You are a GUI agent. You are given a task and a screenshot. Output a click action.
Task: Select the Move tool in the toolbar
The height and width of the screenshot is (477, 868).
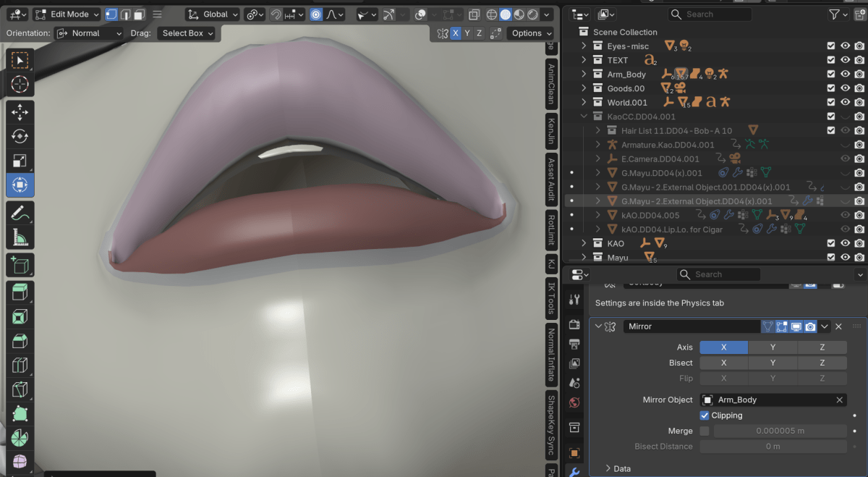20,111
